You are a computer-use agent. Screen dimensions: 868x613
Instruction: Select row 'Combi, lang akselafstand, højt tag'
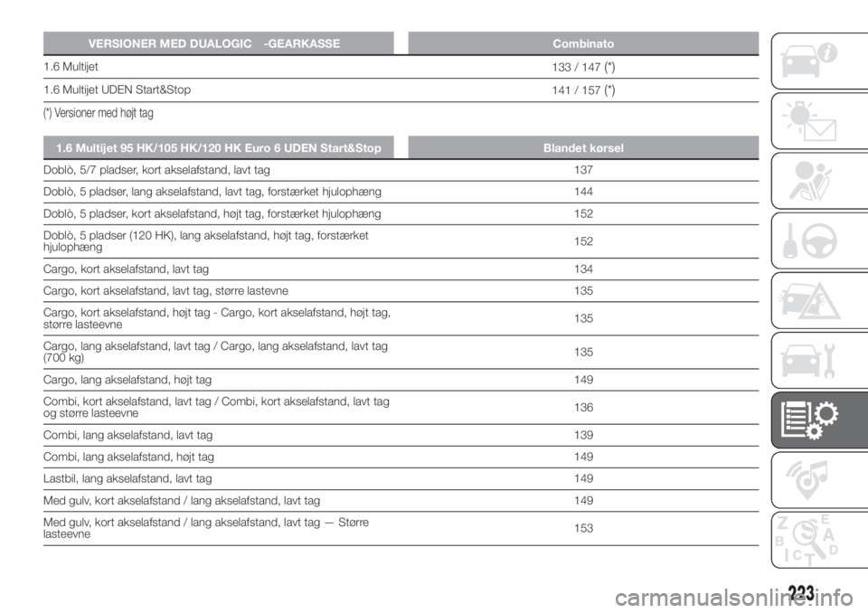(x=401, y=457)
